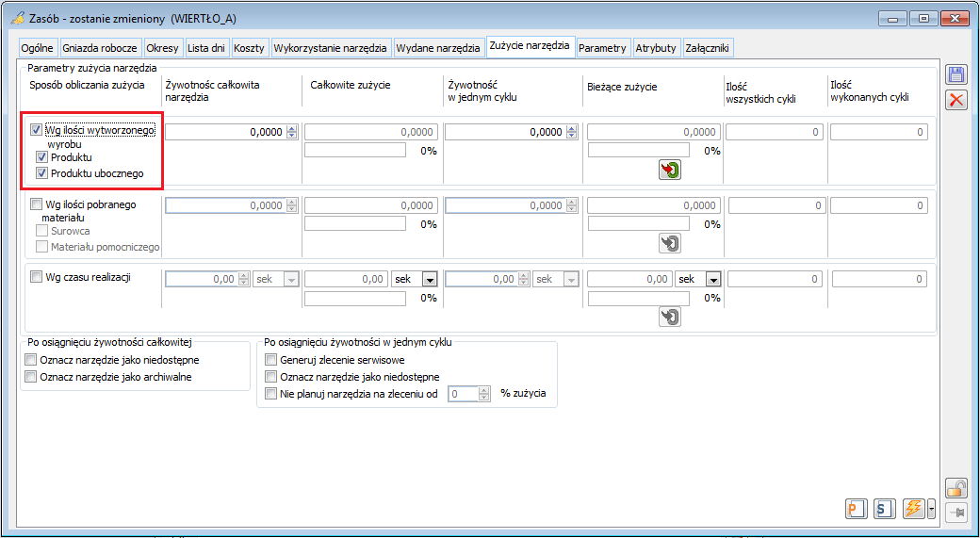
Task: Click the blue S icon button
Action: (883, 509)
